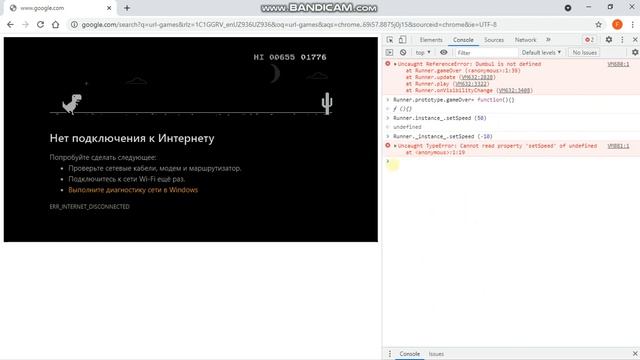View site information icon in address bar
Screen dimensions: 640x360
74,24
